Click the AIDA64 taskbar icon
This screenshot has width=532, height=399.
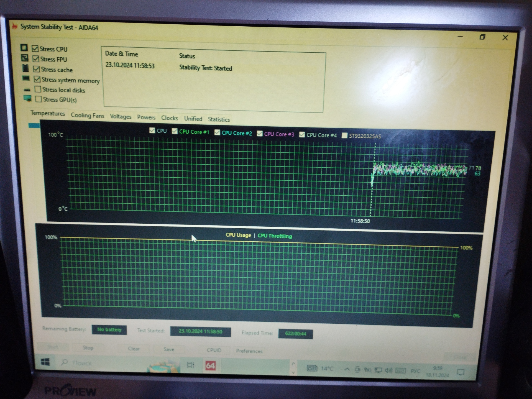click(x=211, y=366)
